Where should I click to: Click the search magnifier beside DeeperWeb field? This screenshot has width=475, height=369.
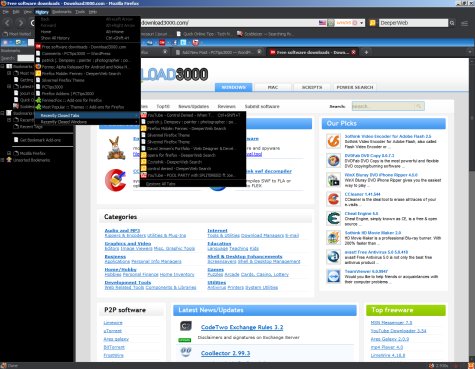(x=452, y=23)
